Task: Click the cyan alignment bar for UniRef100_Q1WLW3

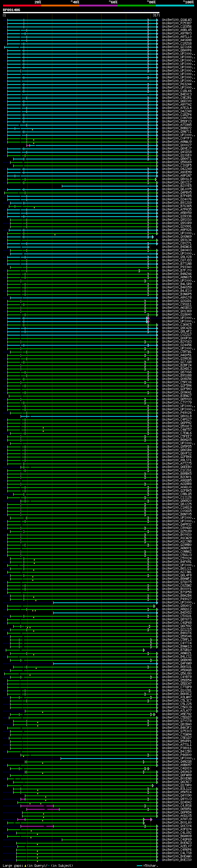Action: click(82, 20)
